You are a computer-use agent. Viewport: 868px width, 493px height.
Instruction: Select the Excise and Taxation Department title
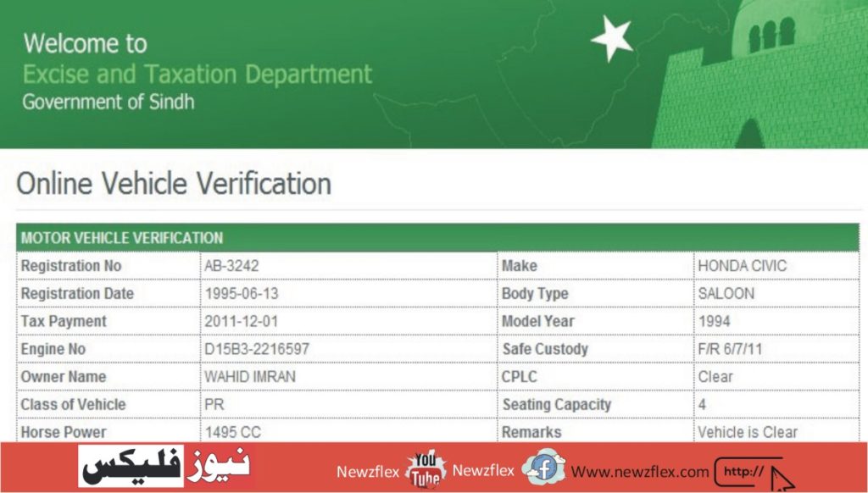[x=198, y=75]
